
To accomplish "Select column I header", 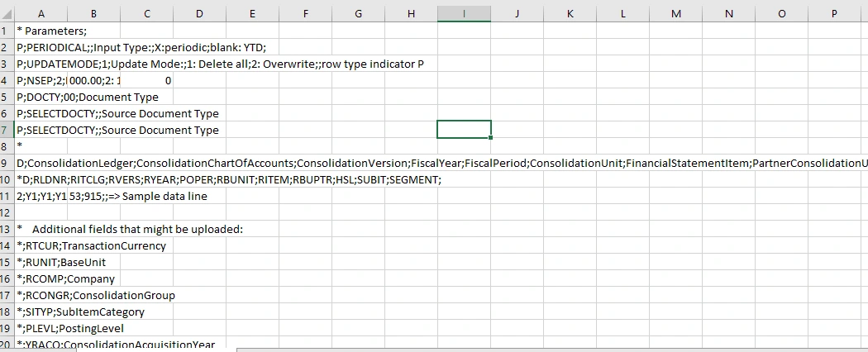I will pos(464,12).
